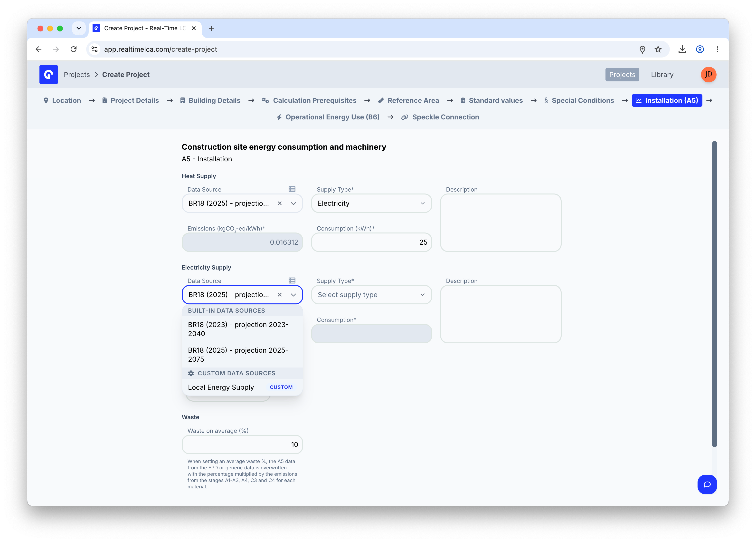This screenshot has width=756, height=542.
Task: Go back with the browser back arrow
Action: click(x=39, y=49)
